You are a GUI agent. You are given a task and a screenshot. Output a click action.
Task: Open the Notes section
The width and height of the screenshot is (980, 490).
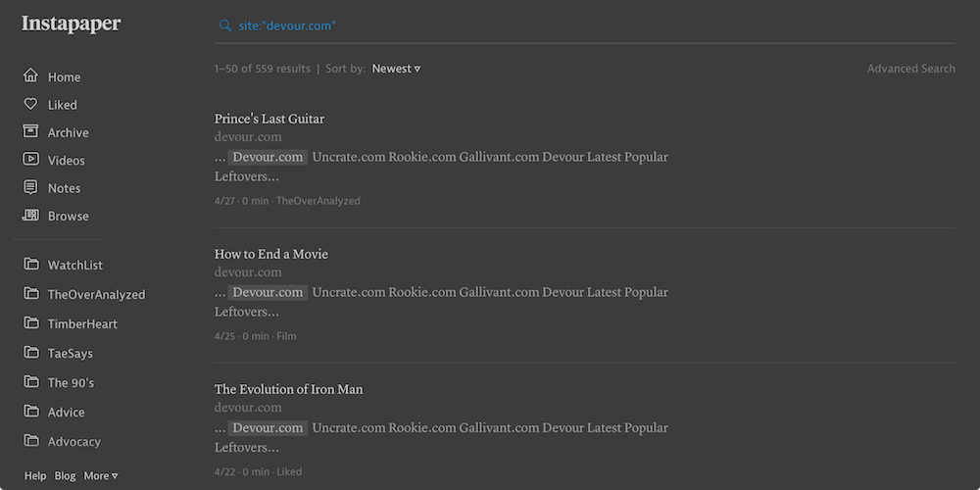click(65, 188)
